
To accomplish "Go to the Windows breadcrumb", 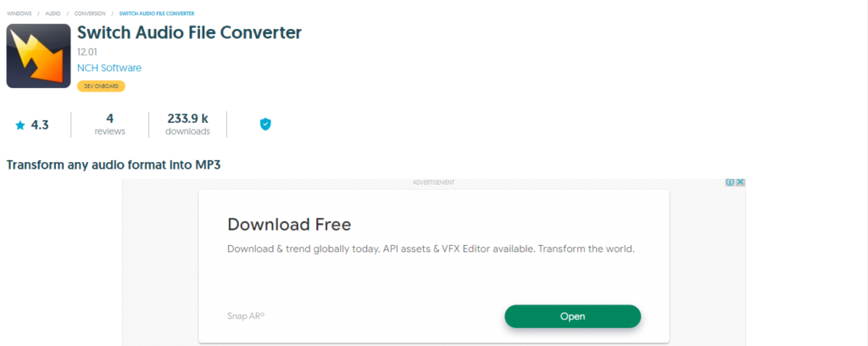I will pyautogui.click(x=19, y=14).
